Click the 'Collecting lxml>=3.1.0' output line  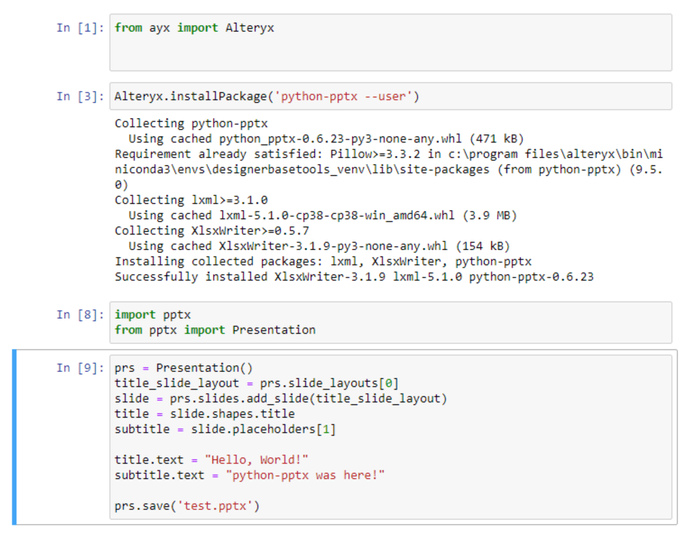coord(191,200)
